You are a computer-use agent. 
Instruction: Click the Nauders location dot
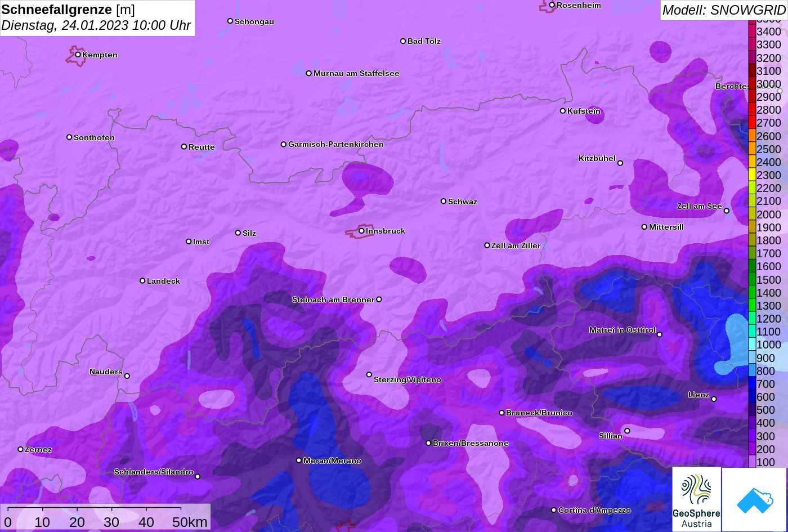pyautogui.click(x=127, y=376)
